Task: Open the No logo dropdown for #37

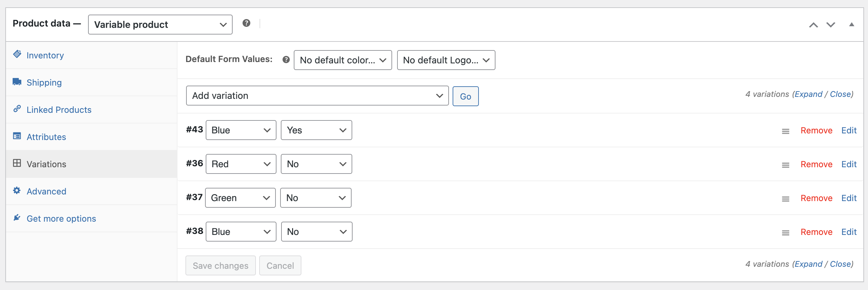Action: 316,198
